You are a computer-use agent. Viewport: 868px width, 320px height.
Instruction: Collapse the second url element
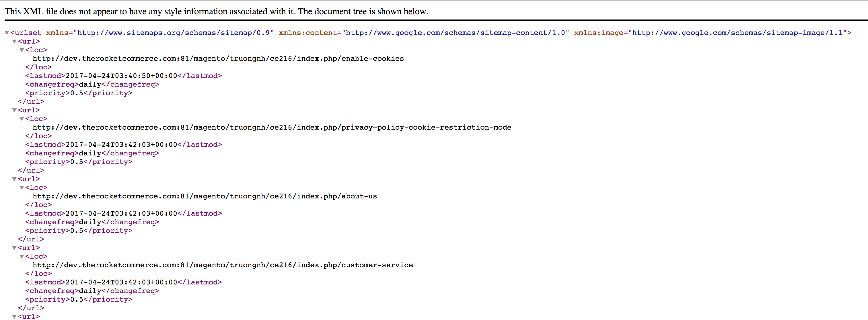(14, 110)
